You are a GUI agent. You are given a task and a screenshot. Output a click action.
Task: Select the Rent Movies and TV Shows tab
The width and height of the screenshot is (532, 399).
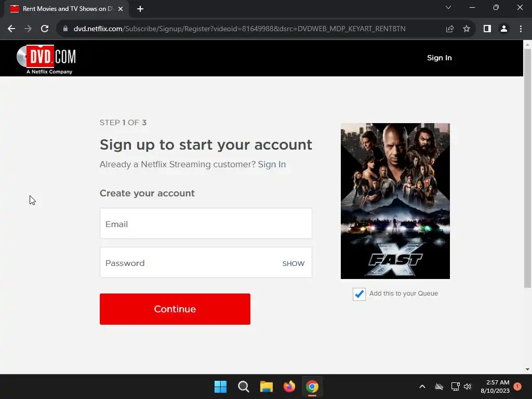[66, 9]
